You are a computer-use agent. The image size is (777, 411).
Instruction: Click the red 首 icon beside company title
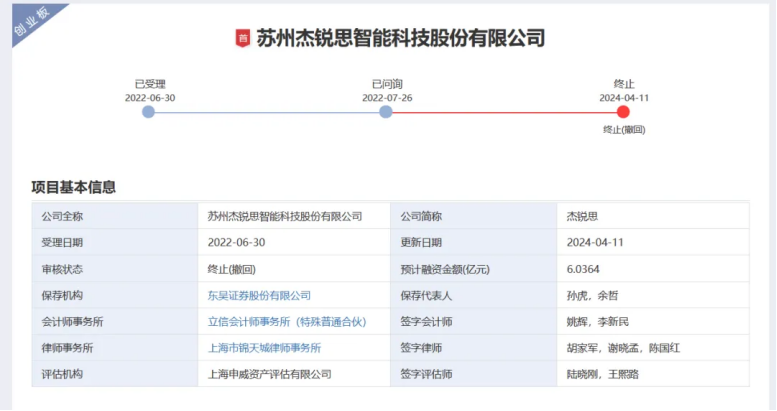pos(242,39)
